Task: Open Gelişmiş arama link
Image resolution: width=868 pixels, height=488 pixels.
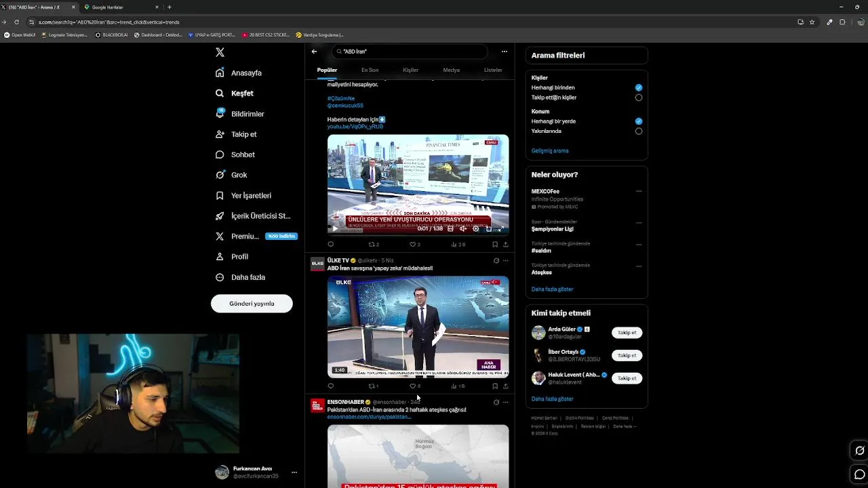Action: (550, 150)
